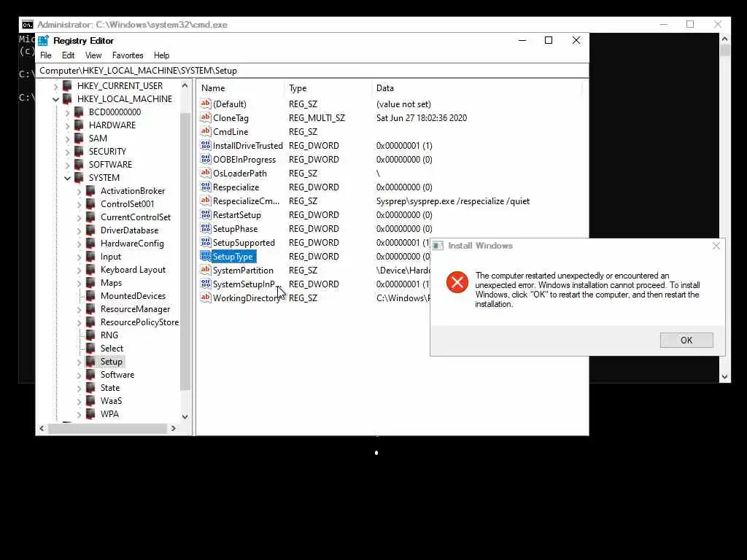
Task: Click the InstallDriveTrusted DWORD value icon
Action: 205,145
